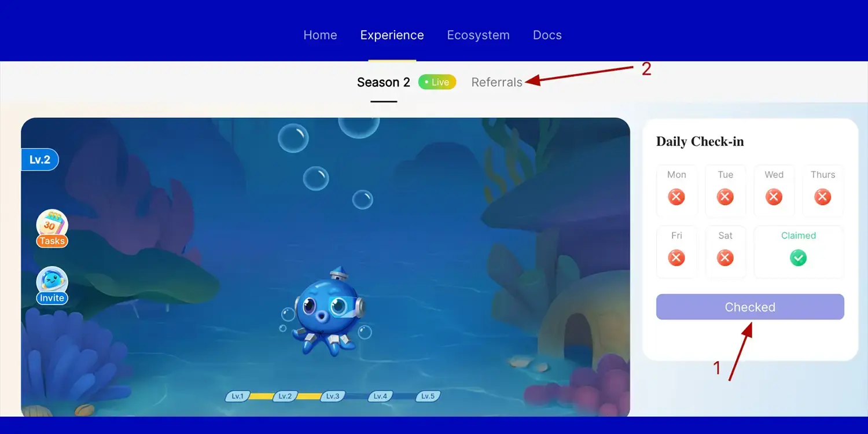Select the Fri check-in day box
This screenshot has width=868, height=434.
coord(676,252)
